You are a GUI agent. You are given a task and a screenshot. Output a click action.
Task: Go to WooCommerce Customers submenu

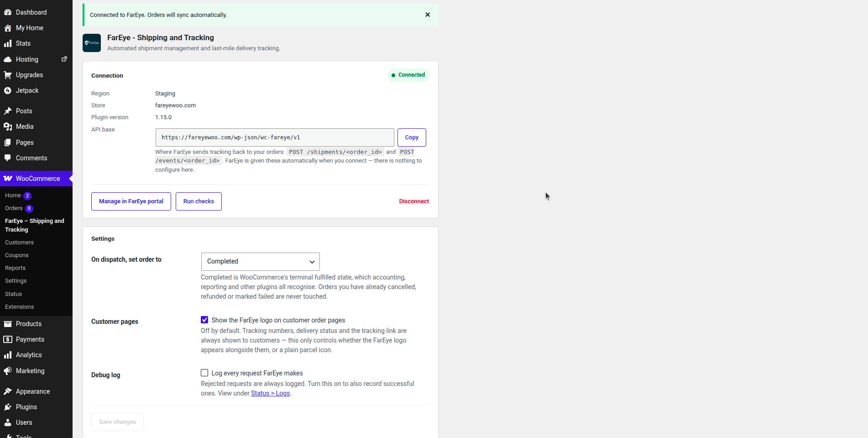point(19,243)
